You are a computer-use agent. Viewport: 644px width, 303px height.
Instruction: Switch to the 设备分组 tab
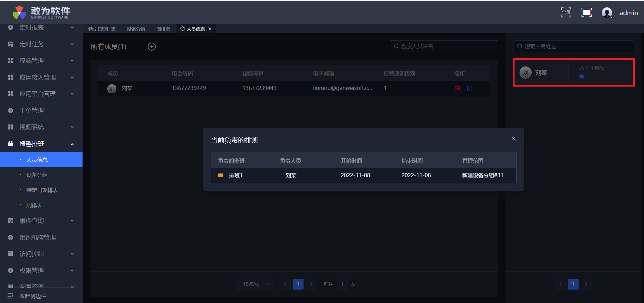click(x=136, y=29)
